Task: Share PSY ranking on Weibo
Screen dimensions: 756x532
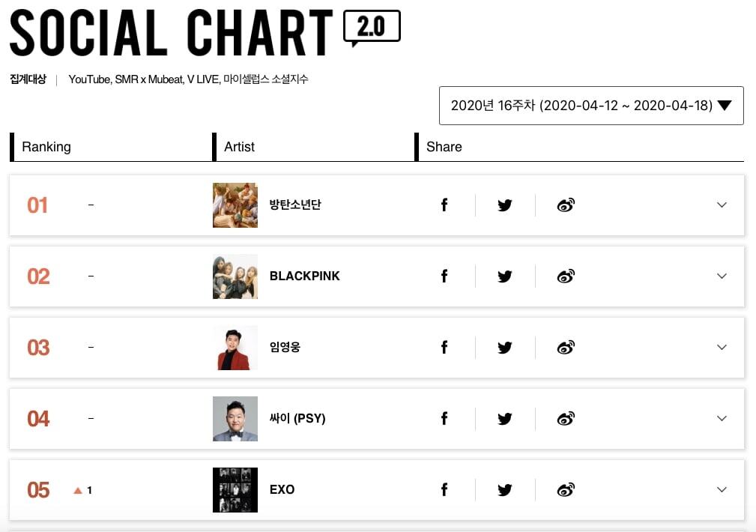Action: (566, 419)
